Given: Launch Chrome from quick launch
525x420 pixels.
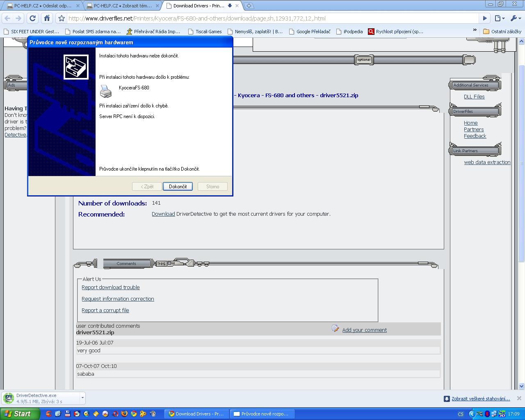Looking at the screenshot, I should tap(134, 414).
